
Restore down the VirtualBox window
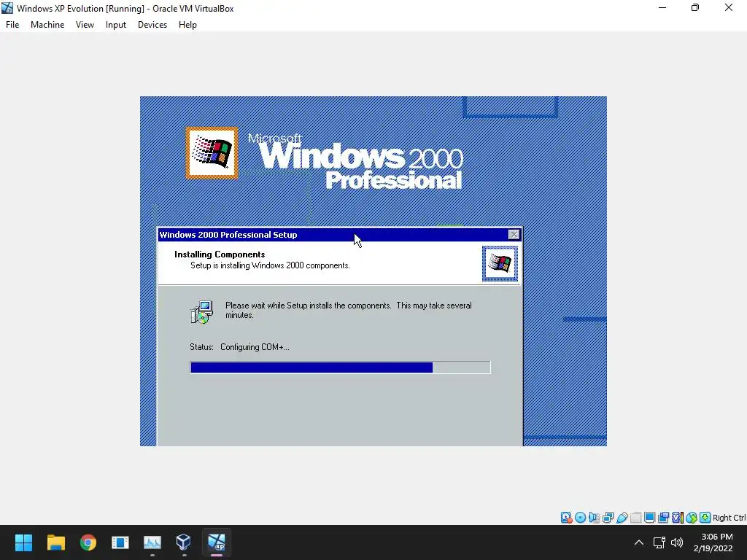[x=695, y=7]
